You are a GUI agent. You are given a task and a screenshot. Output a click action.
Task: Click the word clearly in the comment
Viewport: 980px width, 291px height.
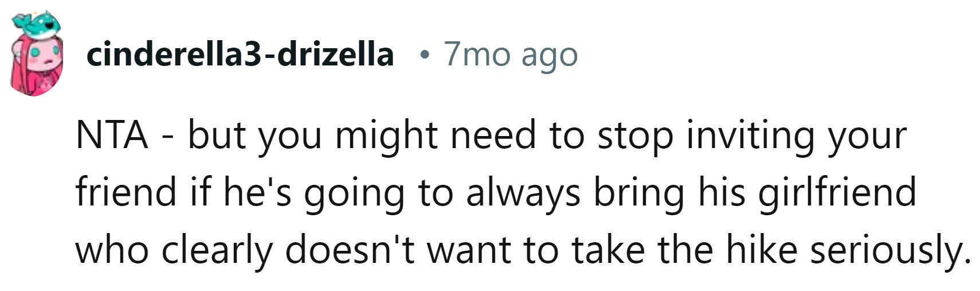[217, 250]
